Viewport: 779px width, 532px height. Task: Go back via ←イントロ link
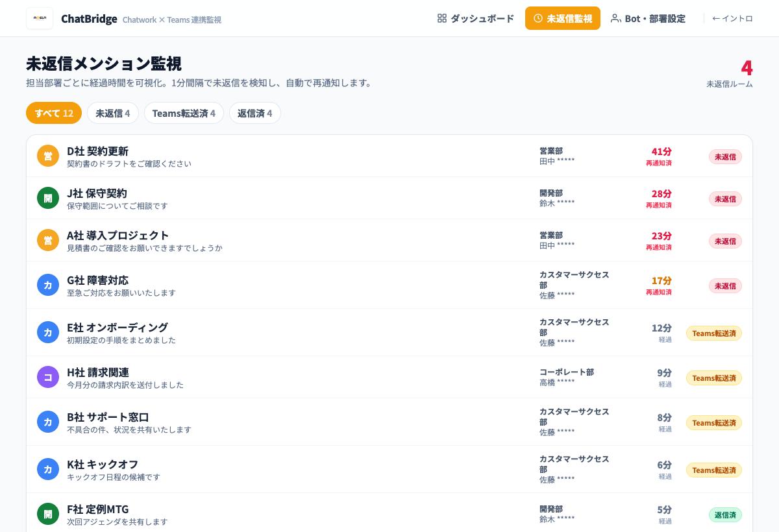point(732,18)
